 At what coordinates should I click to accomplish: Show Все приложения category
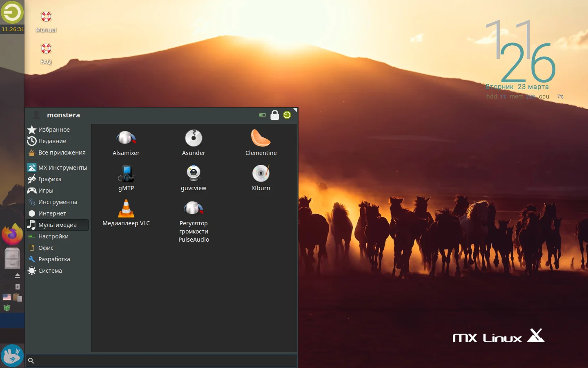tap(58, 153)
